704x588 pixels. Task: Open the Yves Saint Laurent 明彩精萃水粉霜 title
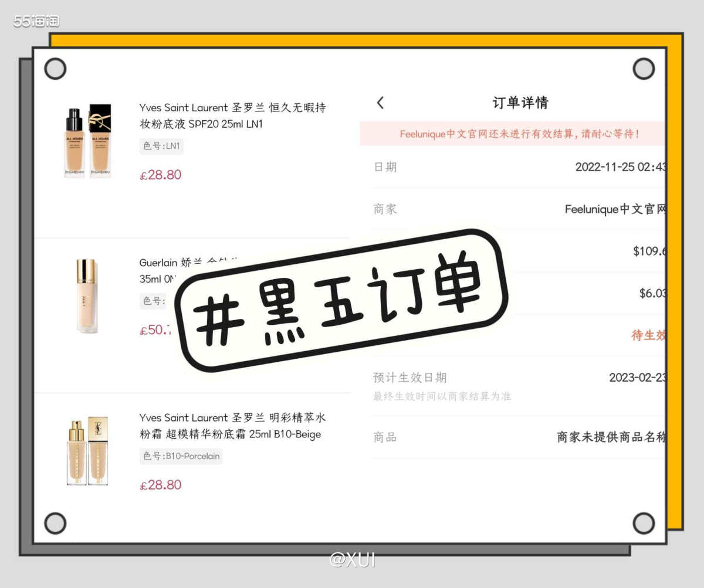click(x=232, y=426)
